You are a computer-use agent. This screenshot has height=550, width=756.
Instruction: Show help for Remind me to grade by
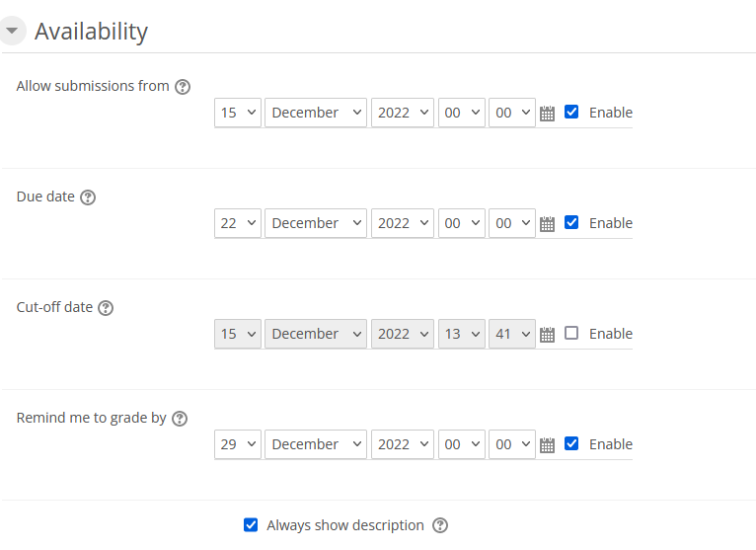click(x=180, y=419)
